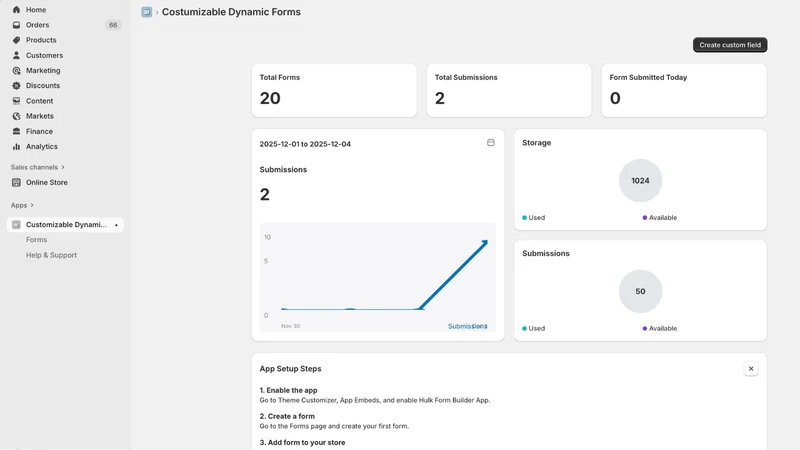Click the Available legend dot under Storage
The height and width of the screenshot is (450, 800).
click(644, 218)
